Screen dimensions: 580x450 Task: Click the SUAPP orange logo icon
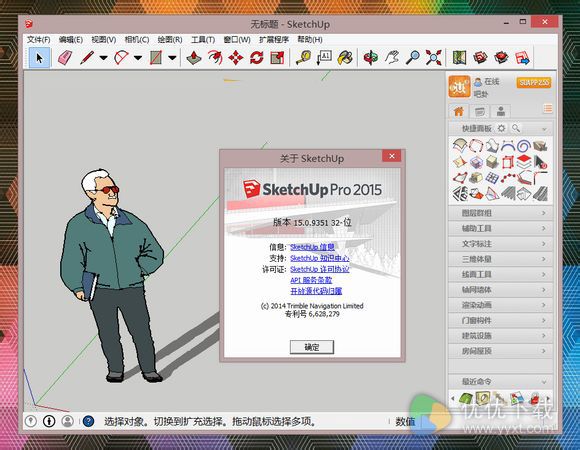click(x=459, y=87)
